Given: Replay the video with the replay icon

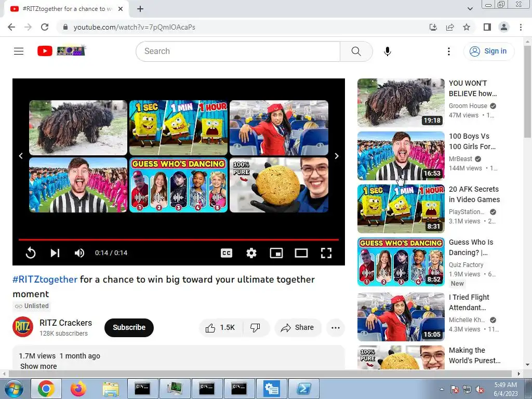Looking at the screenshot, I should click(x=31, y=253).
